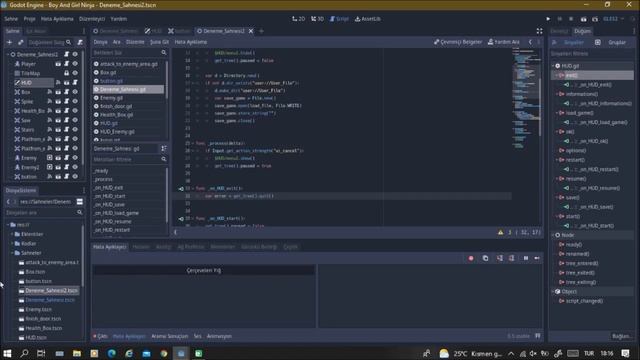Toggle Saw node visibility
Screen dimensions: 640x360
tap(75, 120)
